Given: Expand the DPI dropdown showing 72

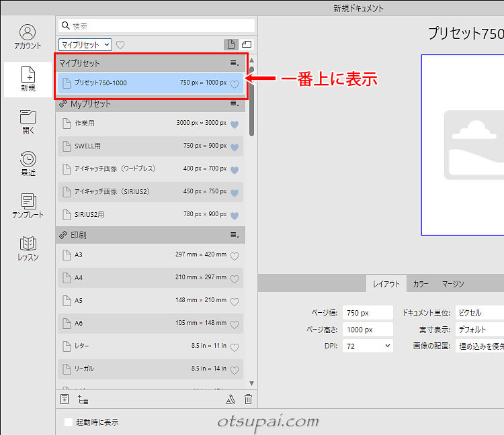Looking at the screenshot, I should click(368, 346).
